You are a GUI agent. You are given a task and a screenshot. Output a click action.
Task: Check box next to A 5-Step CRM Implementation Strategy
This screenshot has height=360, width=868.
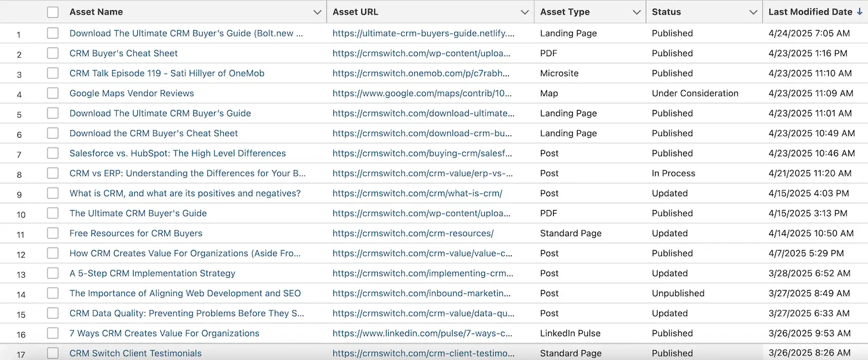pos(53,273)
